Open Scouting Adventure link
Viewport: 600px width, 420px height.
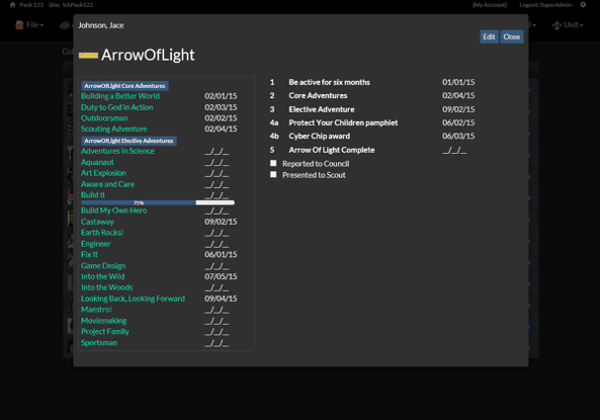pyautogui.click(x=114, y=129)
